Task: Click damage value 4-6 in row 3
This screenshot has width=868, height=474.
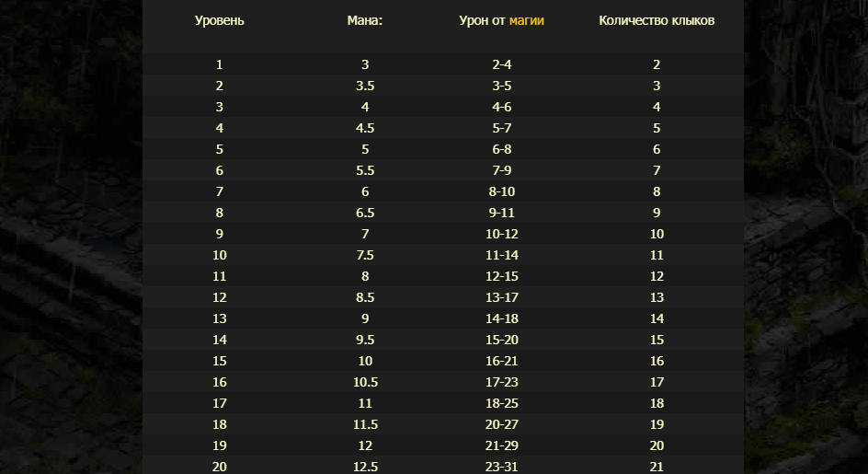Action: [x=501, y=107]
